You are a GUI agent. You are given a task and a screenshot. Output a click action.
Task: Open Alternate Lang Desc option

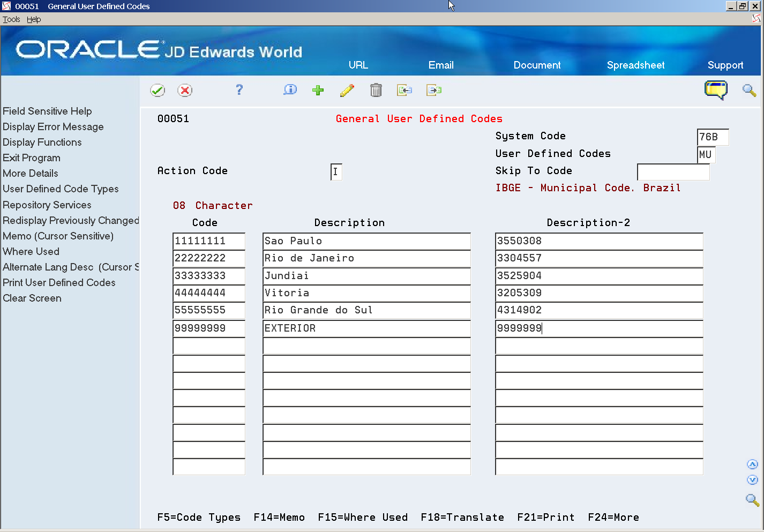[x=71, y=267]
